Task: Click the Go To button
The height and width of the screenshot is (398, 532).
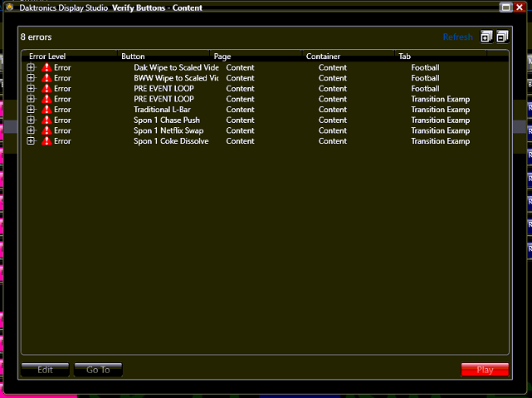Action: [x=98, y=370]
